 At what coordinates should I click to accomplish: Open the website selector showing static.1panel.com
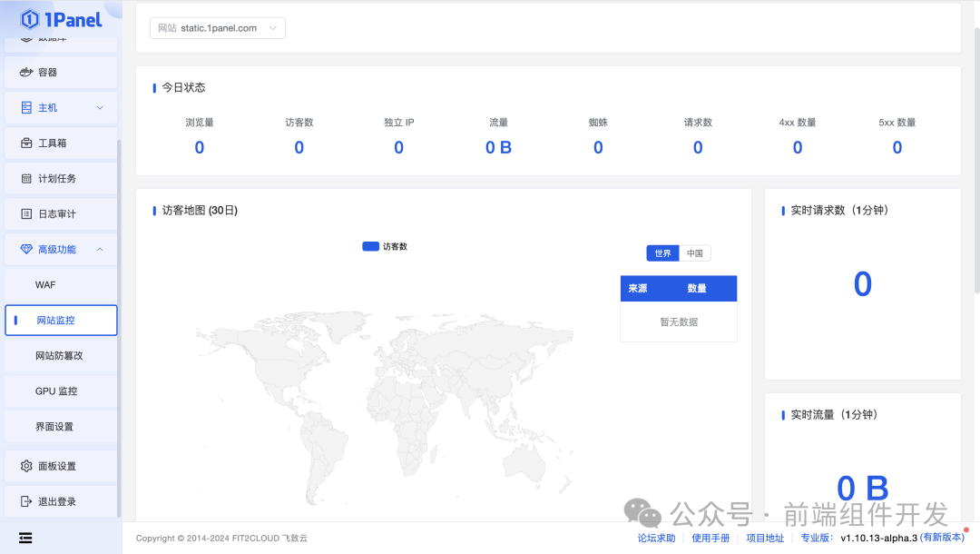(x=217, y=27)
